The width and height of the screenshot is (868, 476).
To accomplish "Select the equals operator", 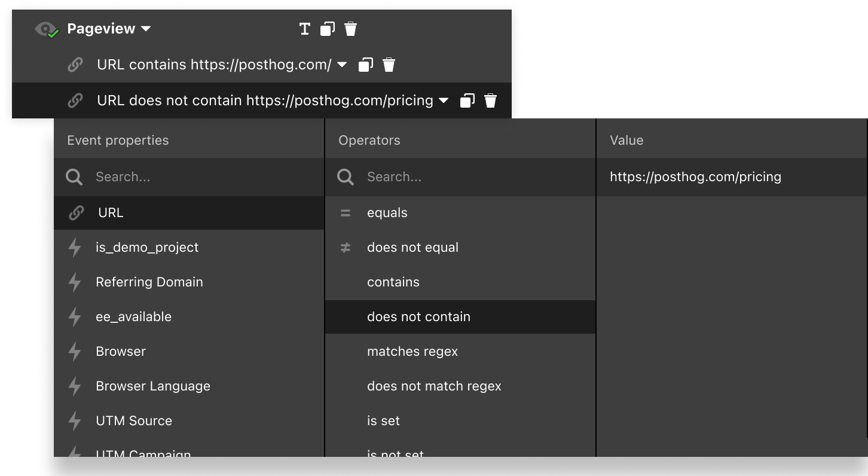I will coord(460,213).
